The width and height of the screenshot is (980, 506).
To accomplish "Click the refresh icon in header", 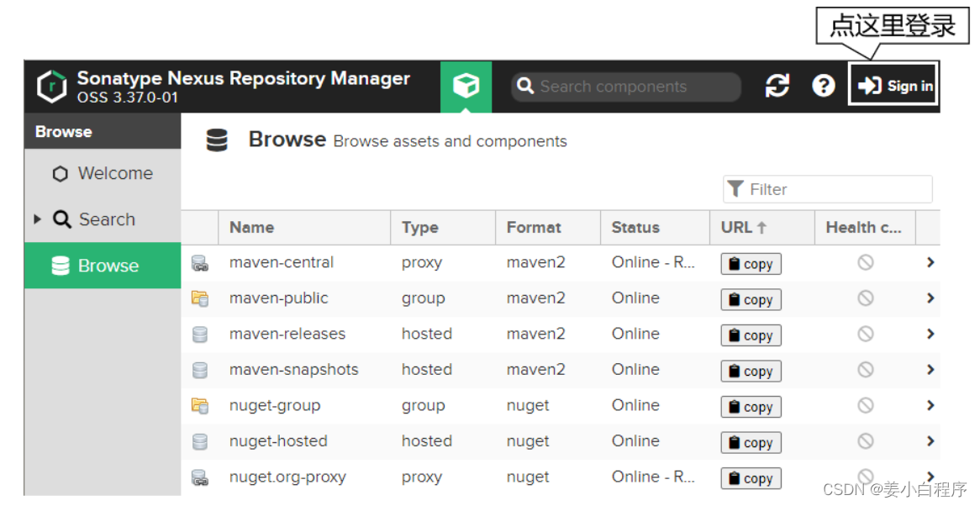I will (x=777, y=86).
